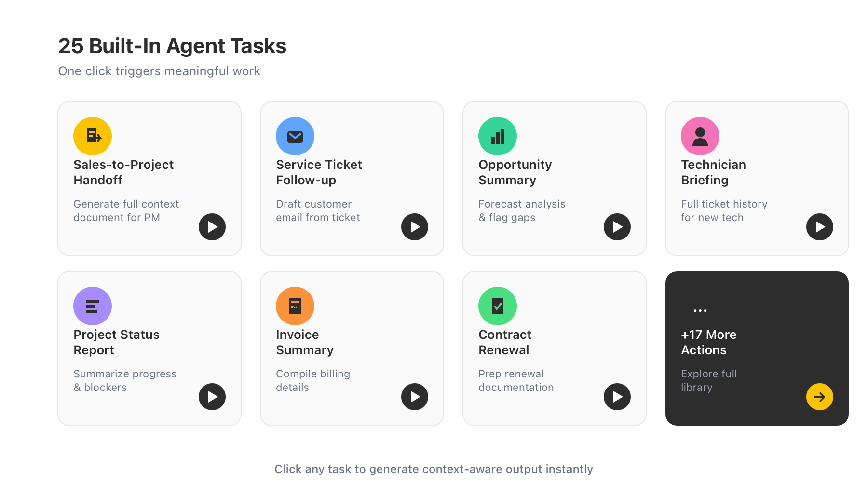Start the Project Status Report generation
This screenshot has height=502, width=868.
point(212,396)
